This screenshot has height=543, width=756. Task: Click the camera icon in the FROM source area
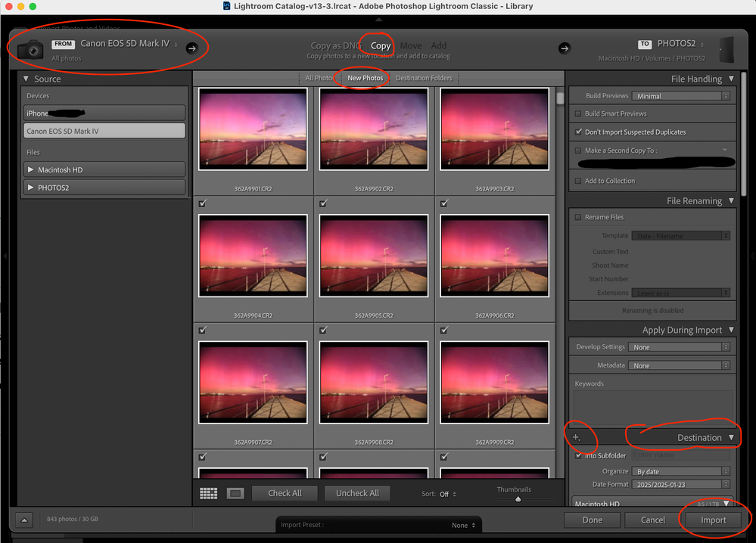(x=30, y=48)
